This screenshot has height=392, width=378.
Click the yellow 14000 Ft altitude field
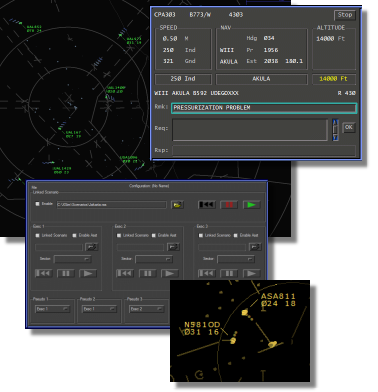pyautogui.click(x=334, y=79)
